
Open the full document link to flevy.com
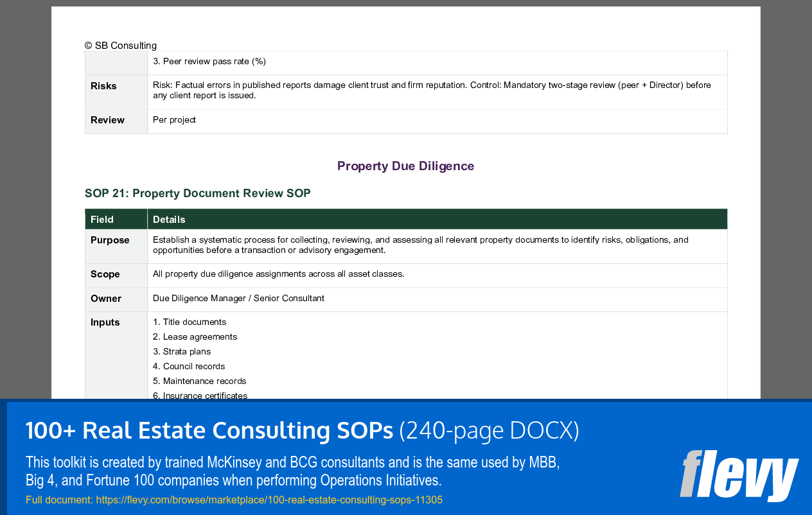click(x=269, y=500)
